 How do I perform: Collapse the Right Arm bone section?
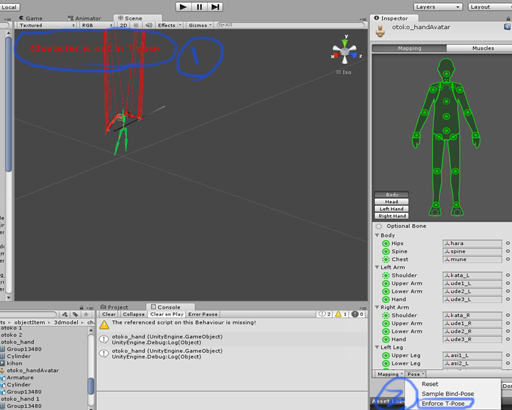point(377,307)
